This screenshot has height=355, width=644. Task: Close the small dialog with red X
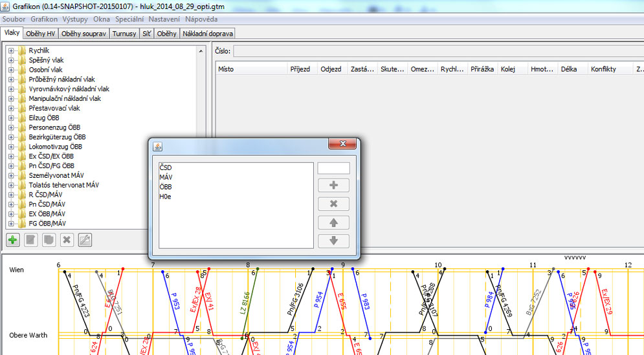pos(342,144)
